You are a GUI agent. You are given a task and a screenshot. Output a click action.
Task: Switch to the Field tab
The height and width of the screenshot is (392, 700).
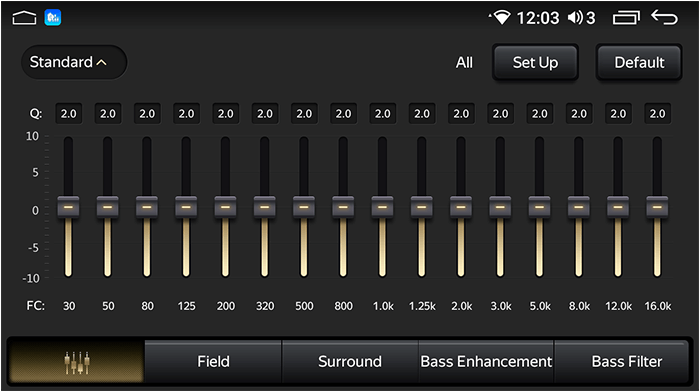point(213,362)
